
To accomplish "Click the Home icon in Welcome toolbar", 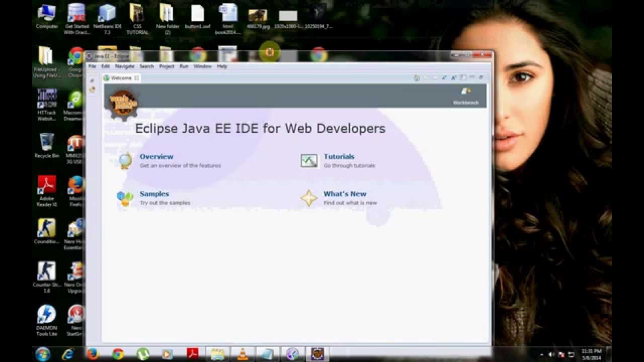I will coord(417,78).
